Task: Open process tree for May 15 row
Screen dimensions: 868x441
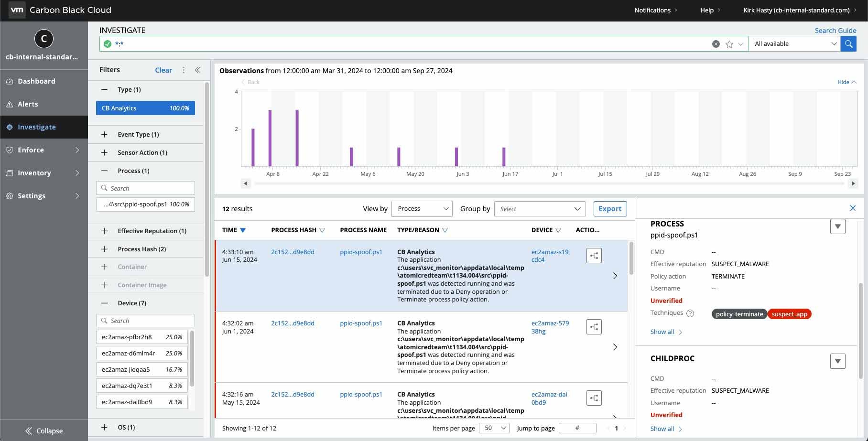Action: pos(594,398)
